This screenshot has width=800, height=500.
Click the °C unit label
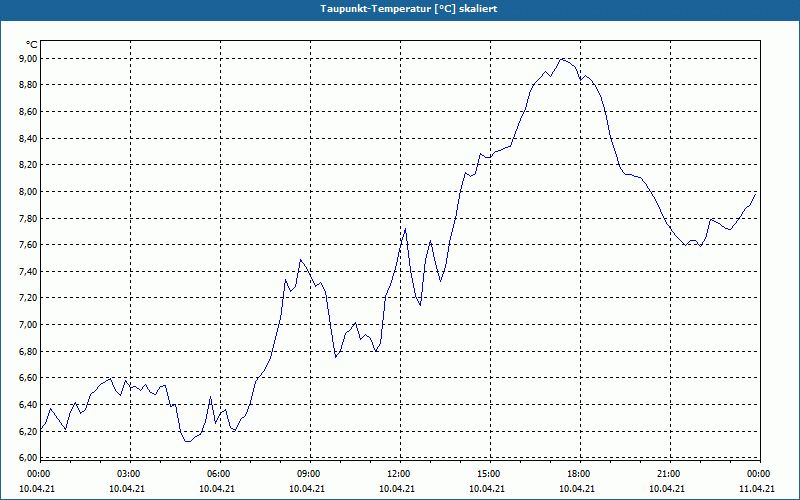point(31,45)
